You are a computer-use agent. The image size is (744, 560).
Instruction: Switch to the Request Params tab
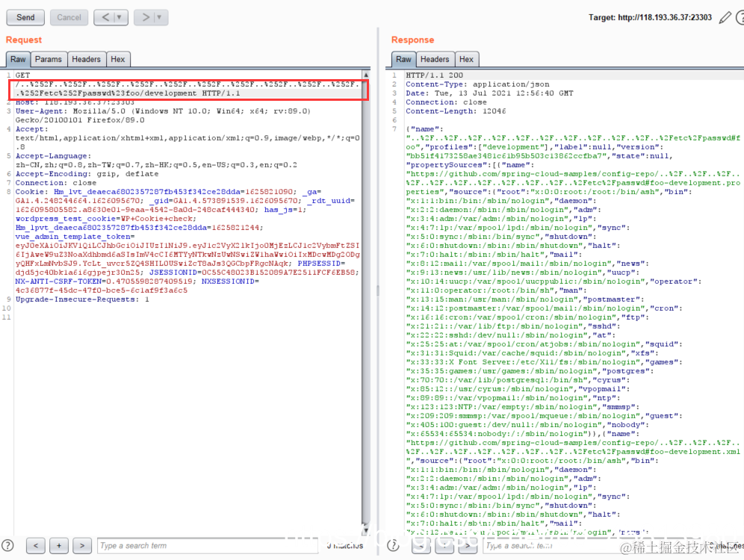(x=49, y=59)
